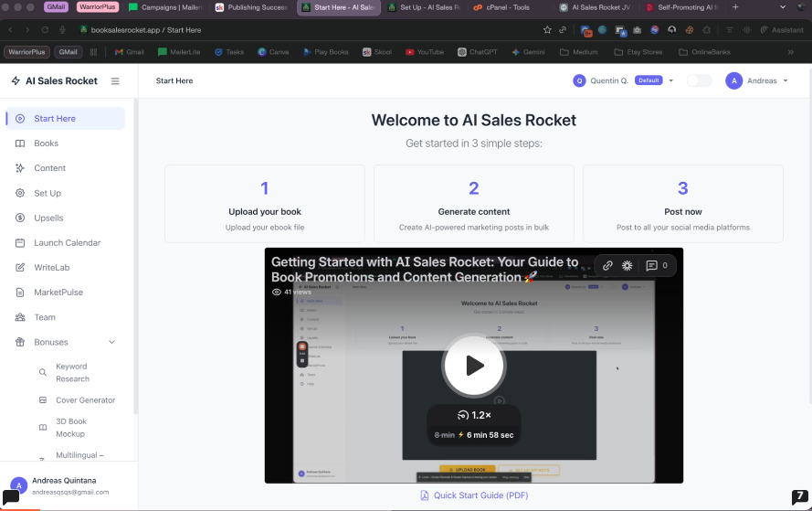Image resolution: width=812 pixels, height=511 pixels.
Task: Click the video AI sparkle icon
Action: coord(627,266)
